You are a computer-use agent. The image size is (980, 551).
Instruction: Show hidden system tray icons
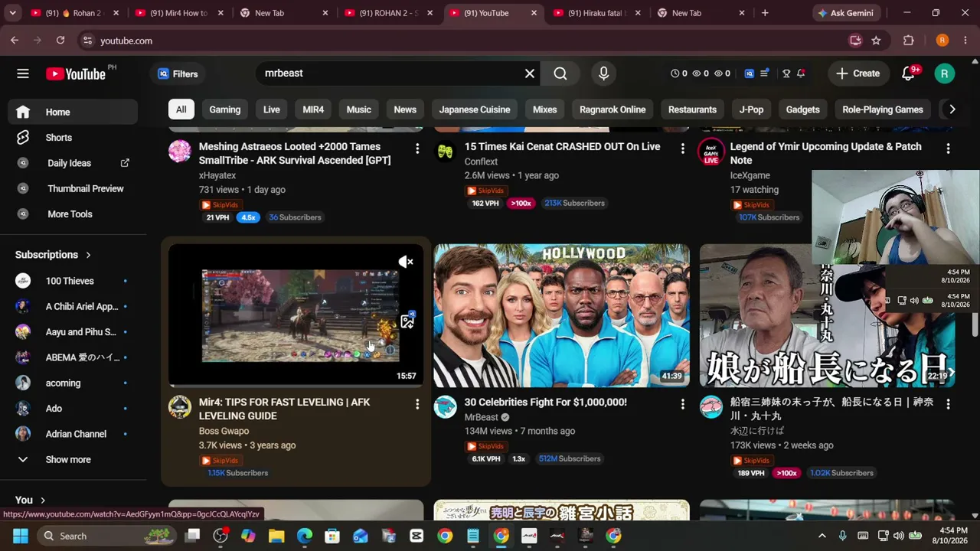(x=822, y=536)
